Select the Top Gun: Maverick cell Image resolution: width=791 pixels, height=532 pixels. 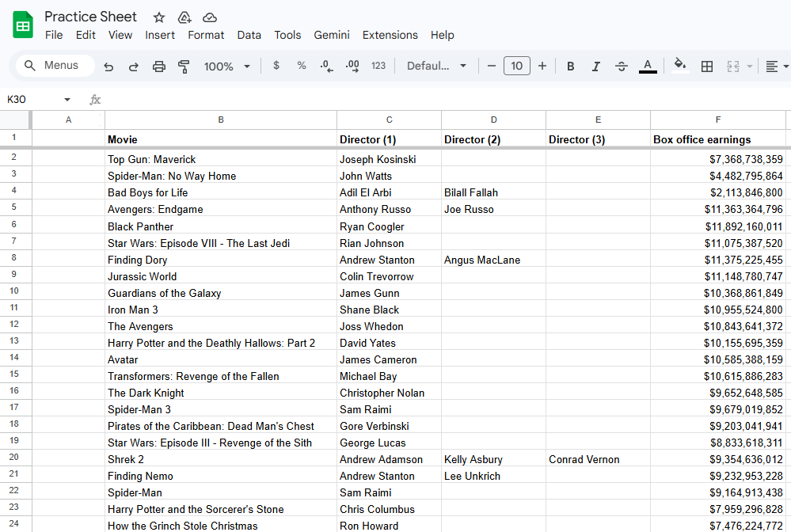221,159
